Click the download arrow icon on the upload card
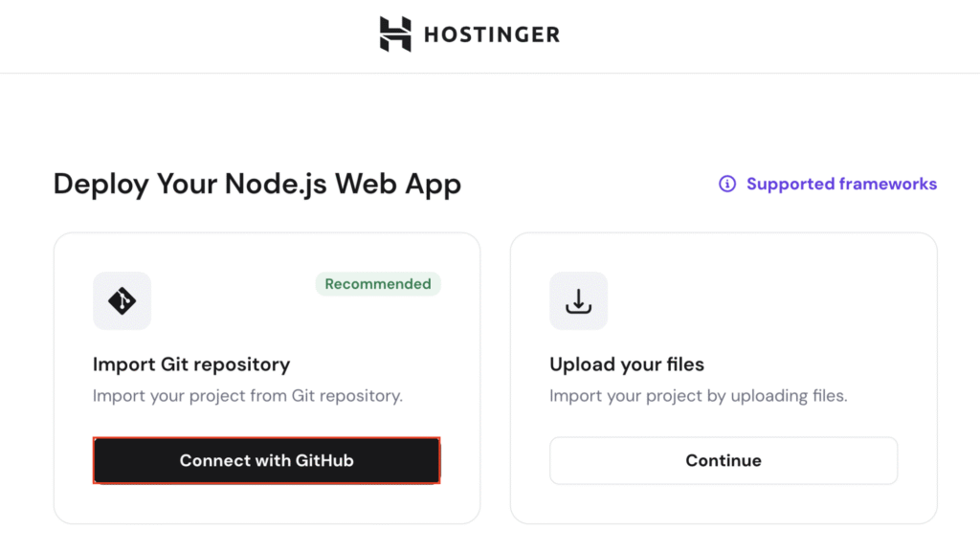Image resolution: width=980 pixels, height=551 pixels. tap(578, 300)
